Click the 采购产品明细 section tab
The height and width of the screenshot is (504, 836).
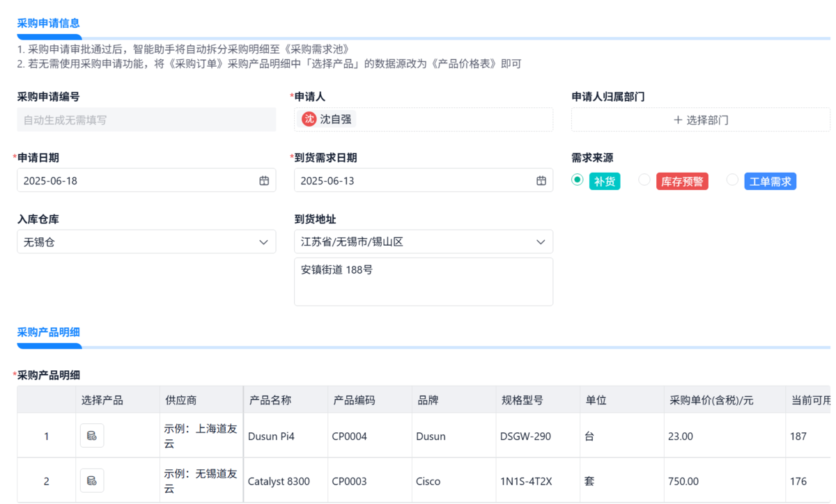[49, 333]
